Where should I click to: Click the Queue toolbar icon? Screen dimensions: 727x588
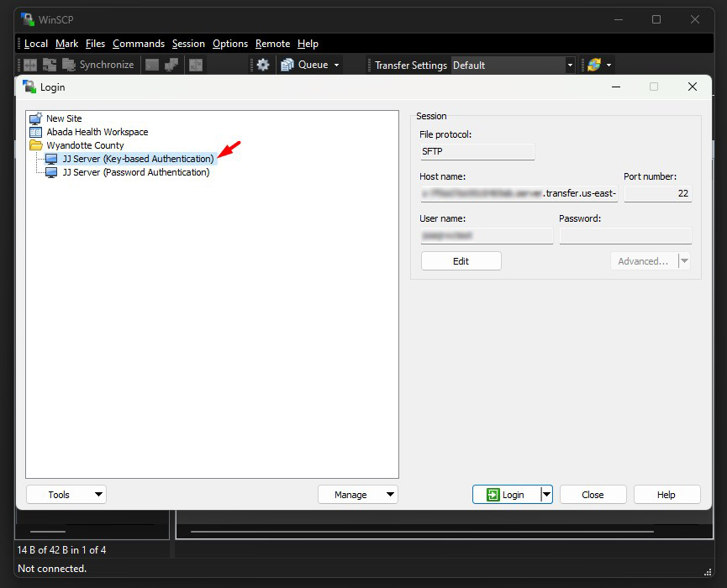click(287, 65)
